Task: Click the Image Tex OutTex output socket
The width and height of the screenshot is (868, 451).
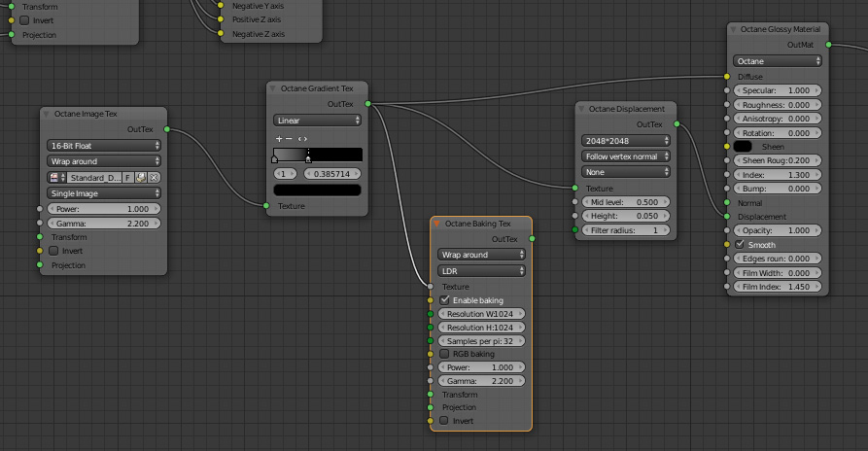Action: click(x=167, y=129)
